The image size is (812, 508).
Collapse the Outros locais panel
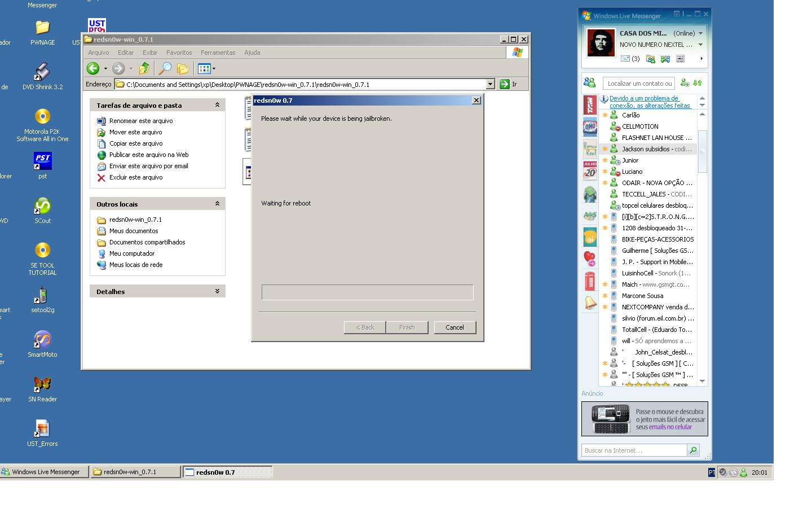tap(217, 204)
